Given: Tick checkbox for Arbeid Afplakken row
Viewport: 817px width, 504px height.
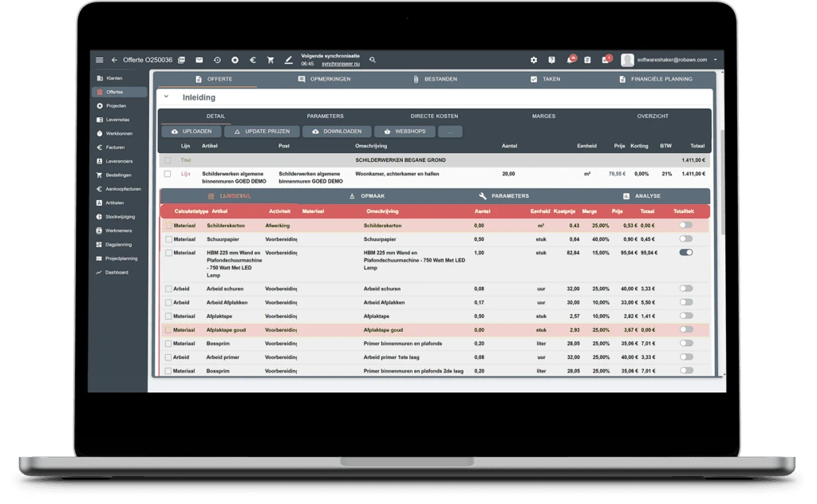Looking at the screenshot, I should 168,302.
